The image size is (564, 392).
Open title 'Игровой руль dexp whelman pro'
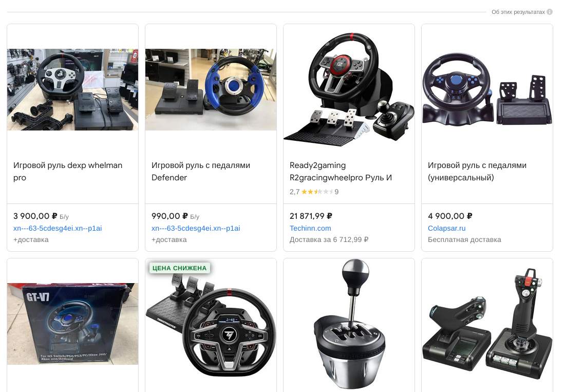pyautogui.click(x=68, y=171)
